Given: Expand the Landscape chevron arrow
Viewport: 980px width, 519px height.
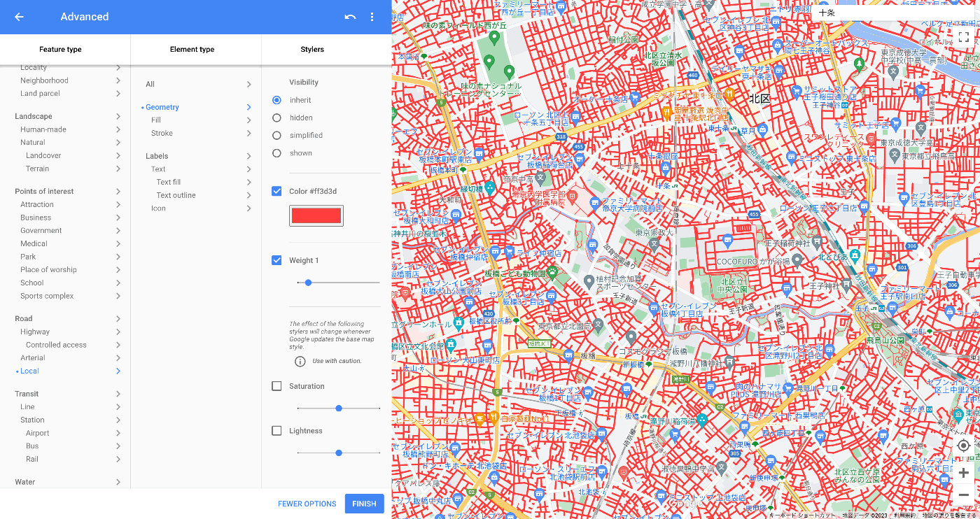Looking at the screenshot, I should [x=118, y=116].
